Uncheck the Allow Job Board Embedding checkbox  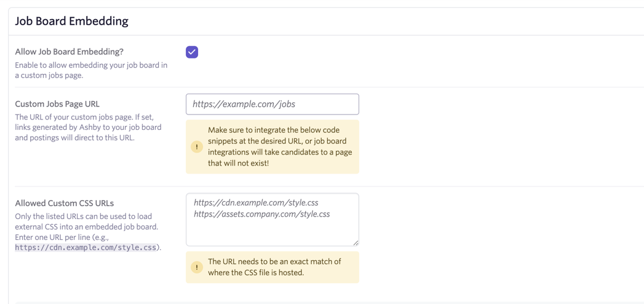click(192, 52)
